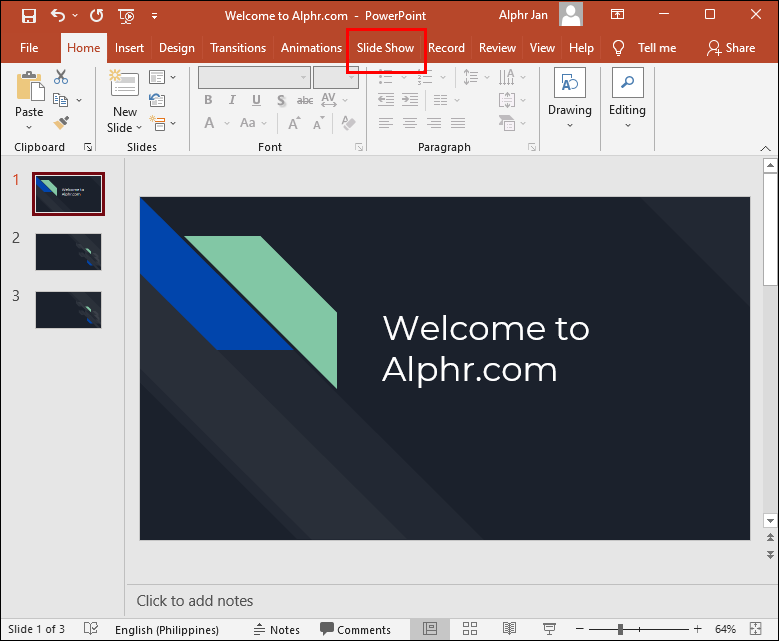The image size is (779, 641).
Task: Click the Redo/Repeat arrow icon
Action: (96, 16)
